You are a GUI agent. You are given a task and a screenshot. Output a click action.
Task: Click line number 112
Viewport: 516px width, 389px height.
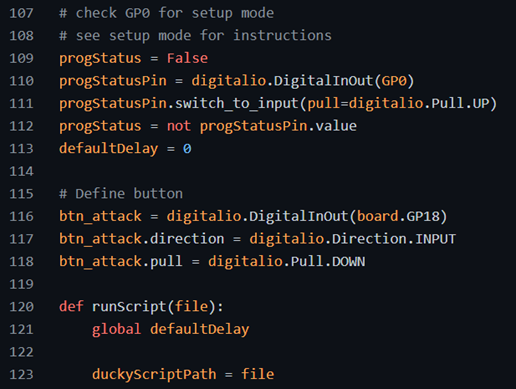coord(21,126)
